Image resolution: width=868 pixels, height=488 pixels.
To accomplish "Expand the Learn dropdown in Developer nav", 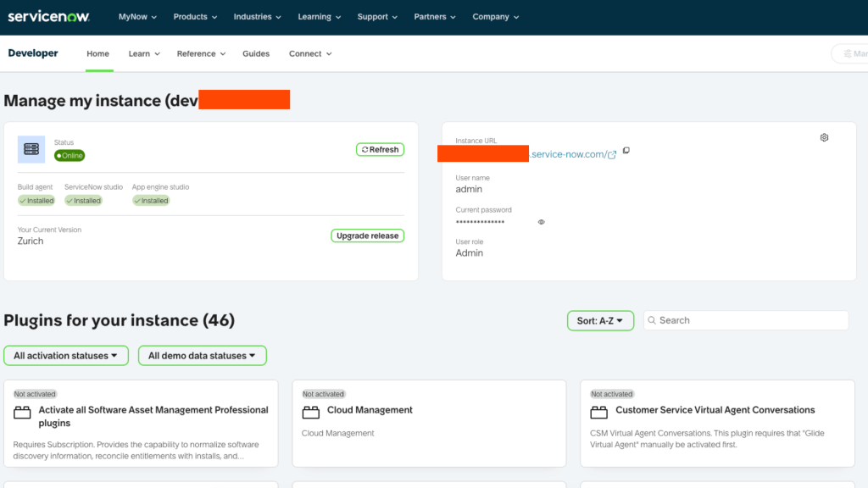I will tap(144, 53).
